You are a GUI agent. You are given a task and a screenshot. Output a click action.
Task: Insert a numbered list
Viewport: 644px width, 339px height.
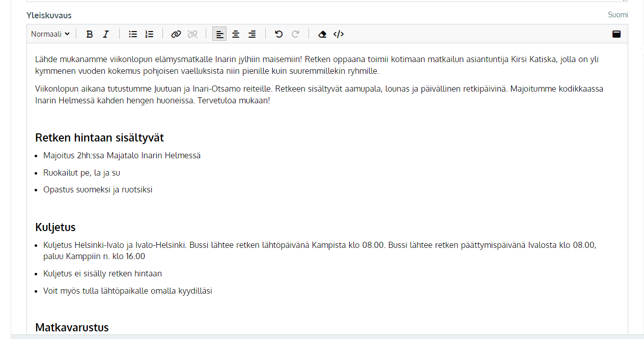[x=149, y=34]
